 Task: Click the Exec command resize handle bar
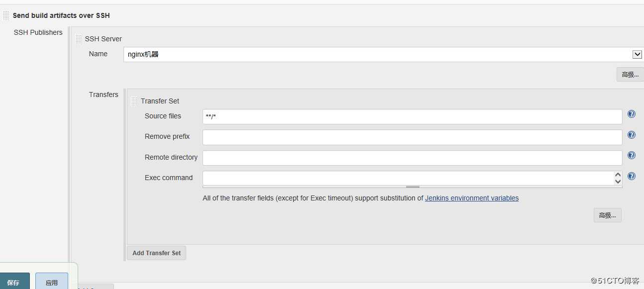point(413,187)
